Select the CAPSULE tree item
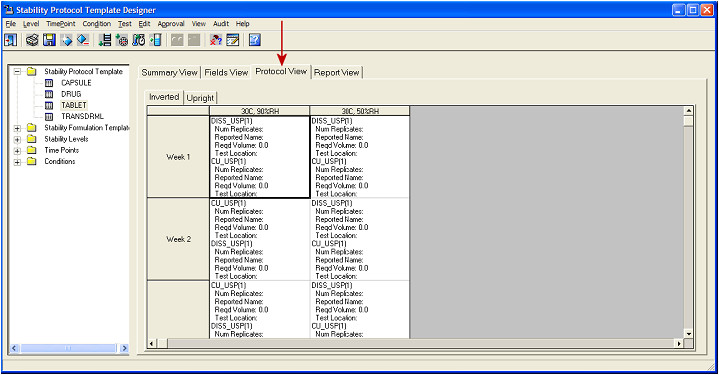This screenshot has height=375, width=719. [76, 83]
